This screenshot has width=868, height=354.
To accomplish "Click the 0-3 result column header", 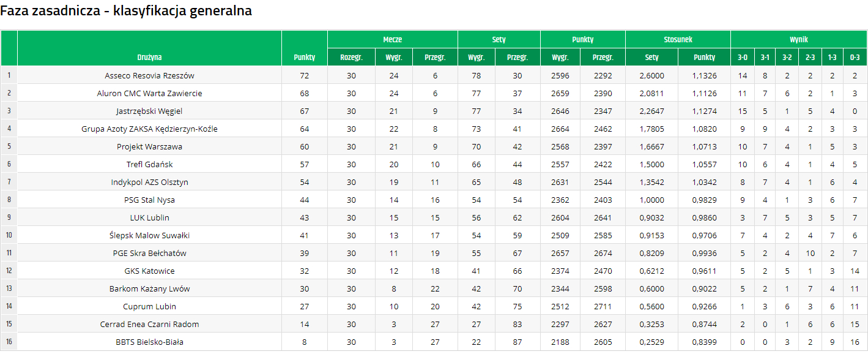I will 855,57.
